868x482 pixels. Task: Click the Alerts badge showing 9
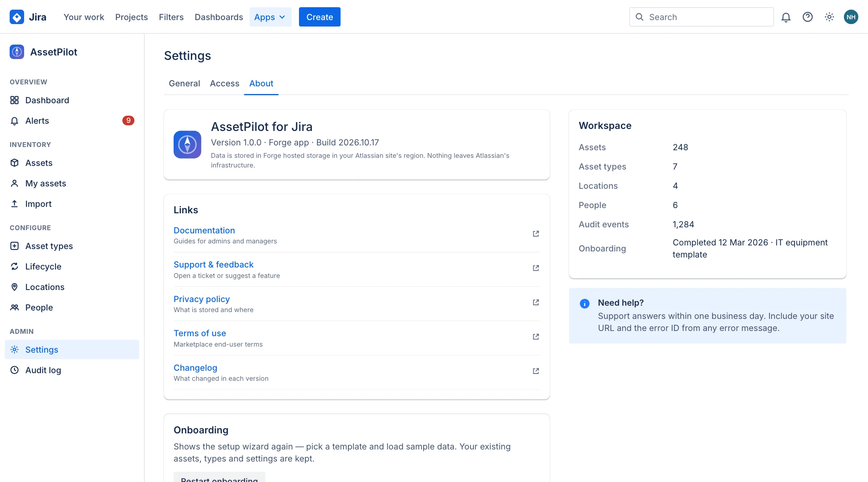pyautogui.click(x=128, y=120)
